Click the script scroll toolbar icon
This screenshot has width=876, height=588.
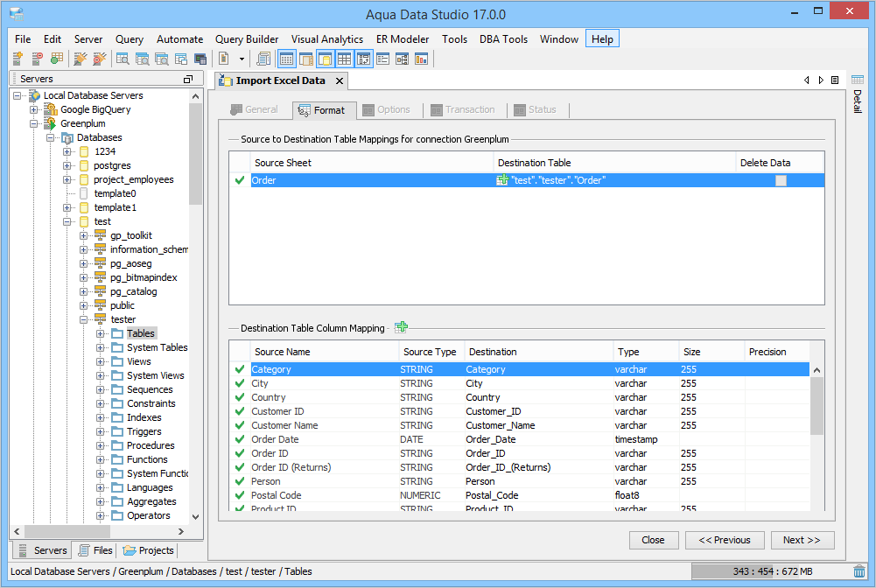tap(263, 58)
